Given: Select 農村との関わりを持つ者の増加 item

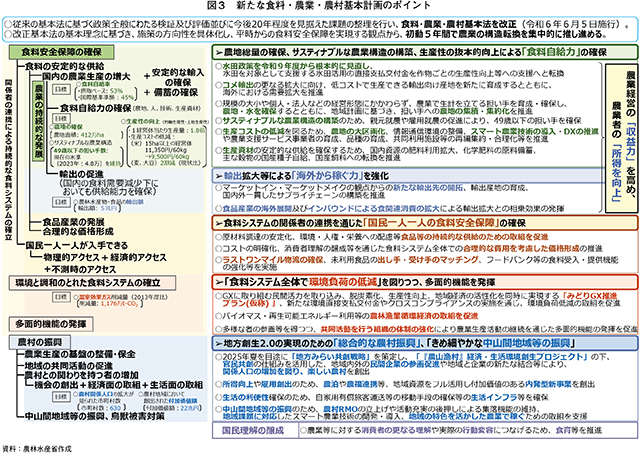Looking at the screenshot, I should click(82, 375).
